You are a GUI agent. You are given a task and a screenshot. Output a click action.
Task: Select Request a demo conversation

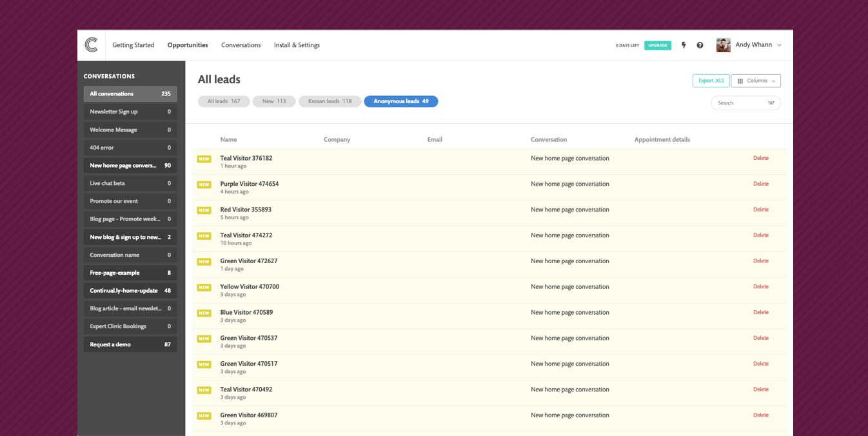coord(130,344)
